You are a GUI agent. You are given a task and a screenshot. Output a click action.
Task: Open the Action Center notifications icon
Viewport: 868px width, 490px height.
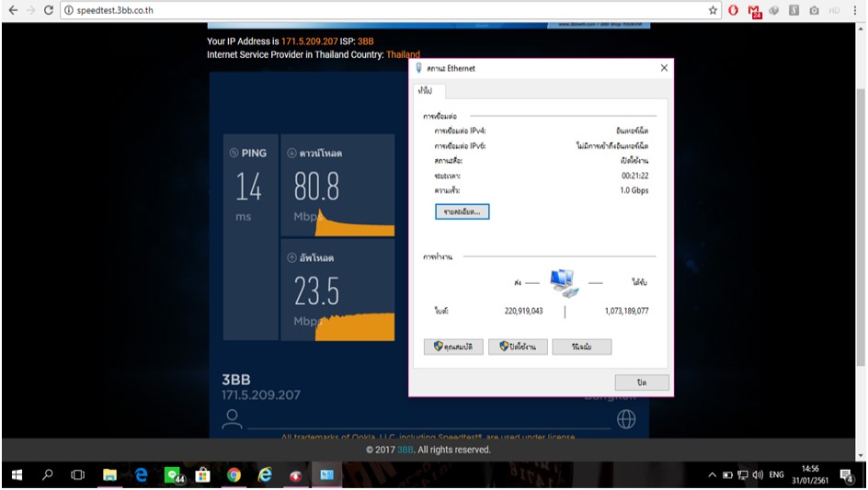click(847, 475)
